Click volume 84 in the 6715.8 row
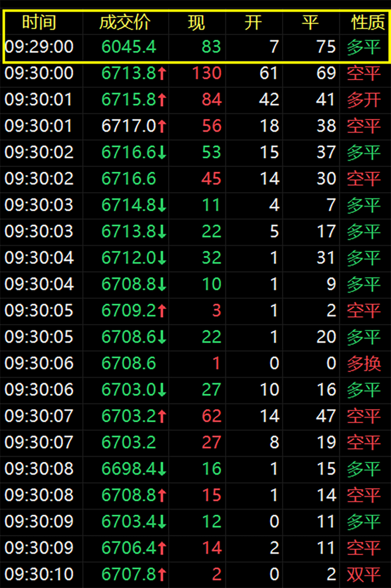The image size is (391, 588). [x=211, y=100]
